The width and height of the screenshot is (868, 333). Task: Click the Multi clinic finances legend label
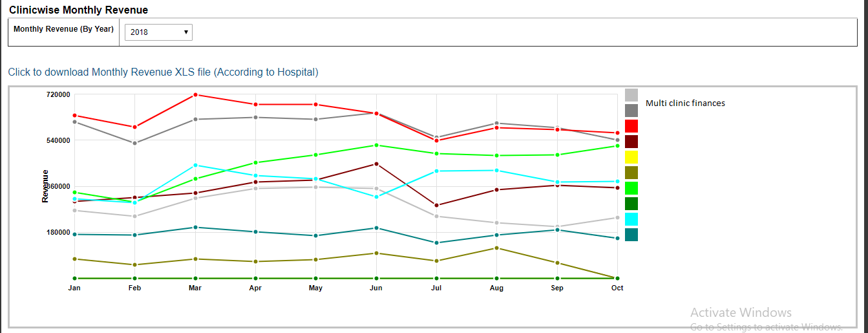pyautogui.click(x=685, y=103)
